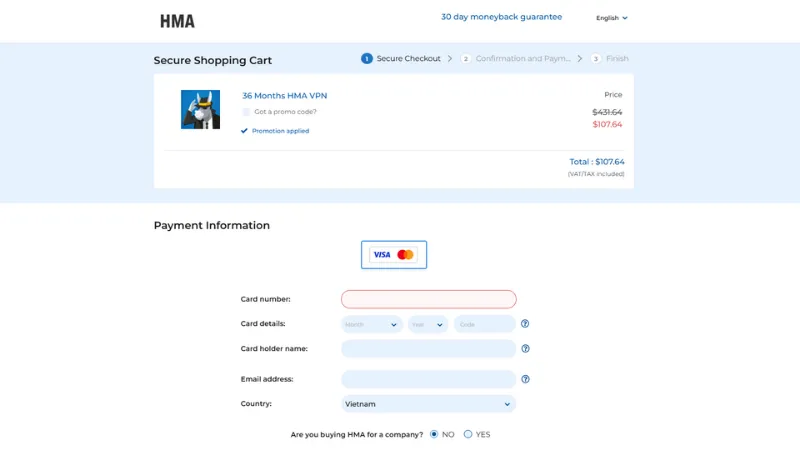The height and width of the screenshot is (450, 800).
Task: Click help icon next to Card details
Action: (525, 324)
